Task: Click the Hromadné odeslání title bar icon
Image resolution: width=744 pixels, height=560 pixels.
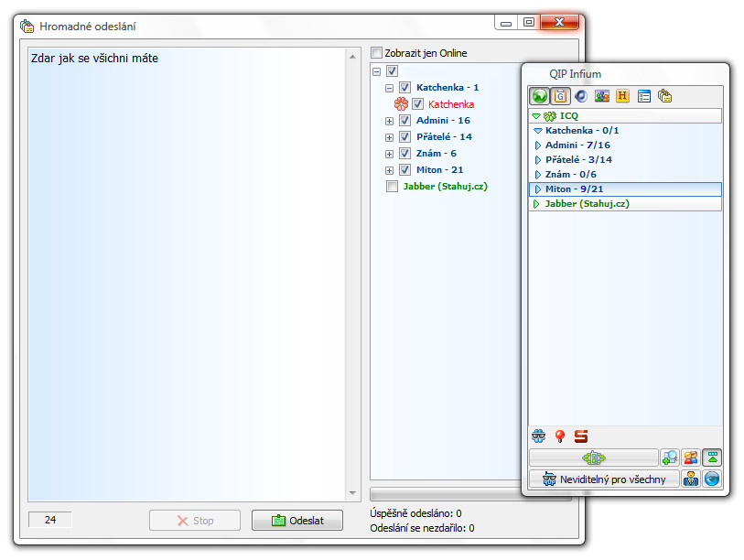Action: tap(27, 27)
